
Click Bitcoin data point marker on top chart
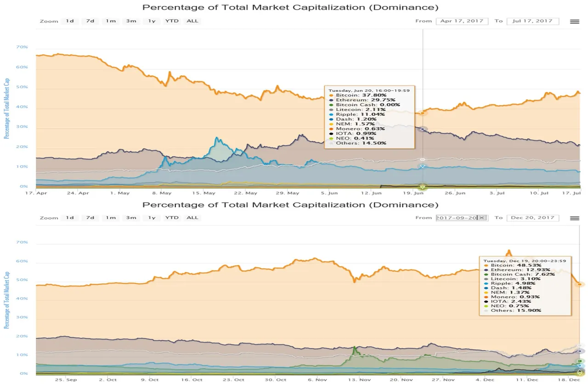click(423, 113)
